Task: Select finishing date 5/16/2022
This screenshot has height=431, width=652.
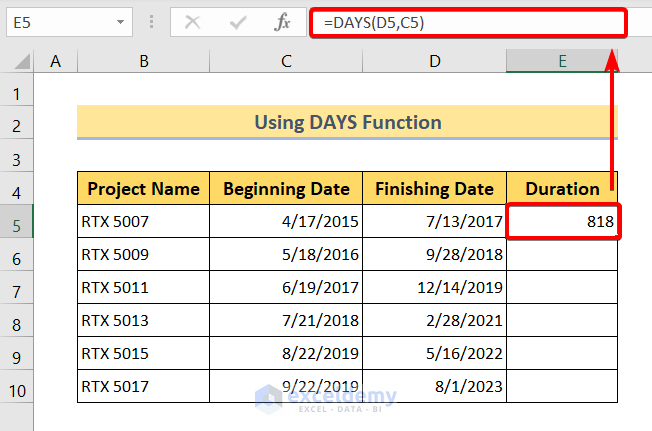Action: click(435, 353)
